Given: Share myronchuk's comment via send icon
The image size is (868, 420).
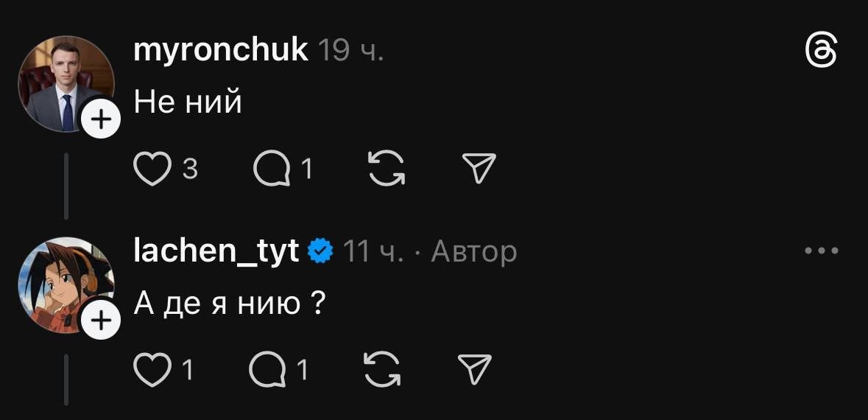Looking at the screenshot, I should click(479, 169).
